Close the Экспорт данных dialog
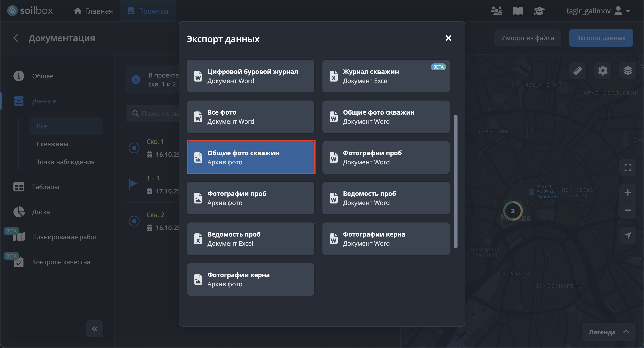This screenshot has height=348, width=644. pyautogui.click(x=448, y=38)
